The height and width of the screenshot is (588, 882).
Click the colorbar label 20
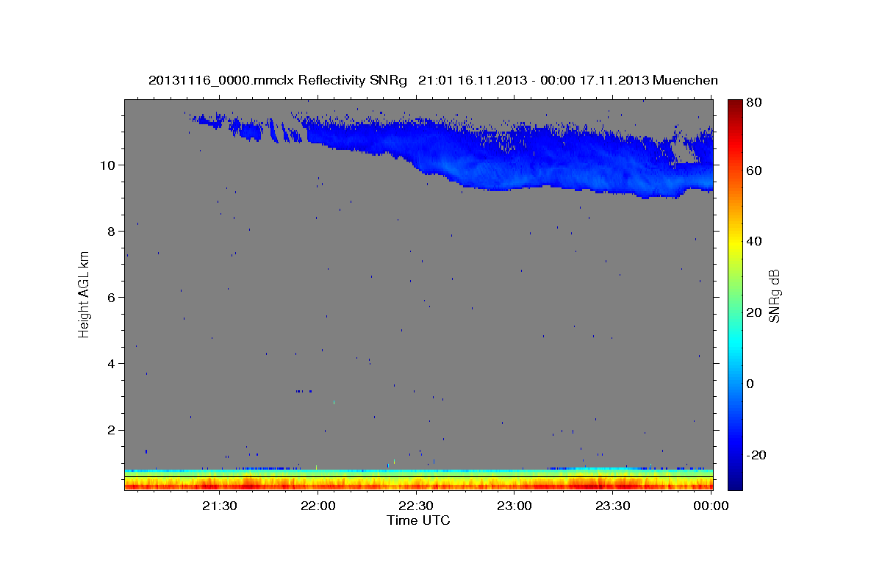755,312
